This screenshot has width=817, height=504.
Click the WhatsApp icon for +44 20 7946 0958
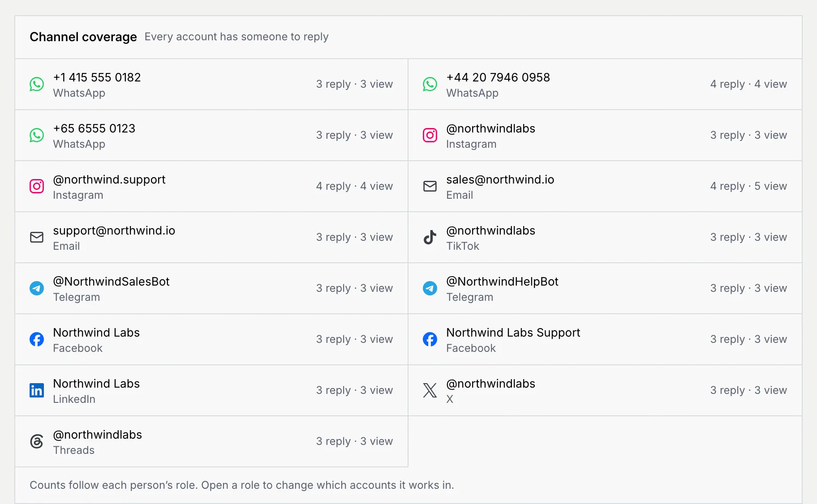[x=430, y=84]
